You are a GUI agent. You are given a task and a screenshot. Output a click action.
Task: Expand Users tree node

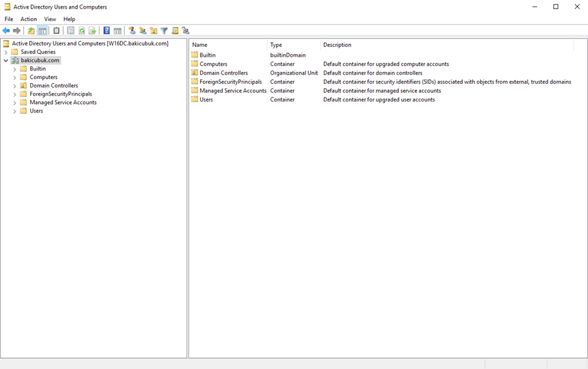click(14, 111)
